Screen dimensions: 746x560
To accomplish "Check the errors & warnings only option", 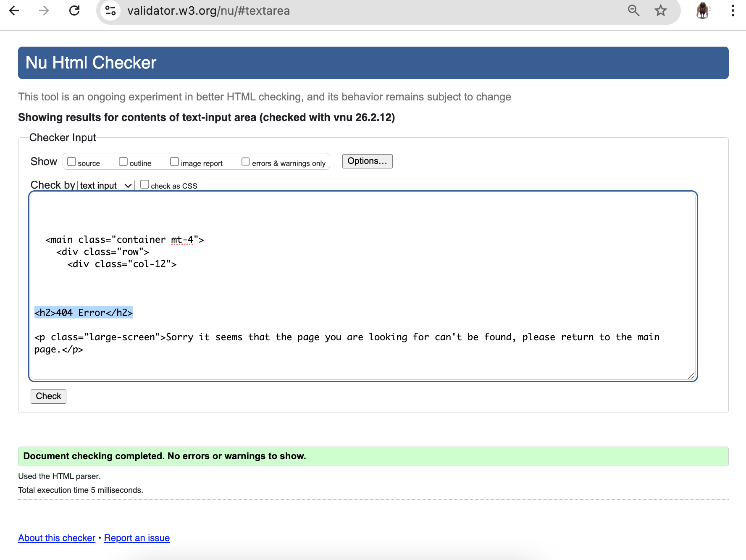I will [x=245, y=161].
